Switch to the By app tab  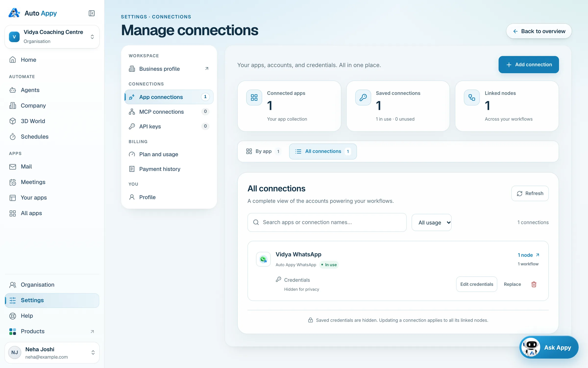(263, 151)
